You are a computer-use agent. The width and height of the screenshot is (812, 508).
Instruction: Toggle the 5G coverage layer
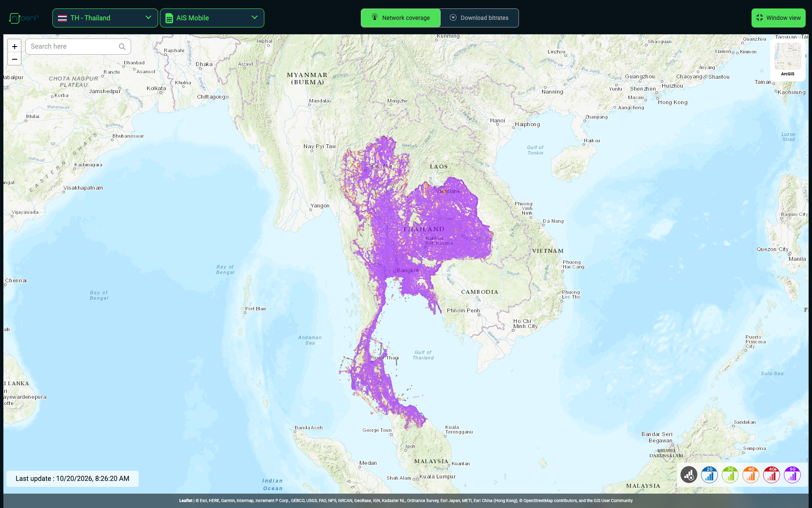(793, 475)
